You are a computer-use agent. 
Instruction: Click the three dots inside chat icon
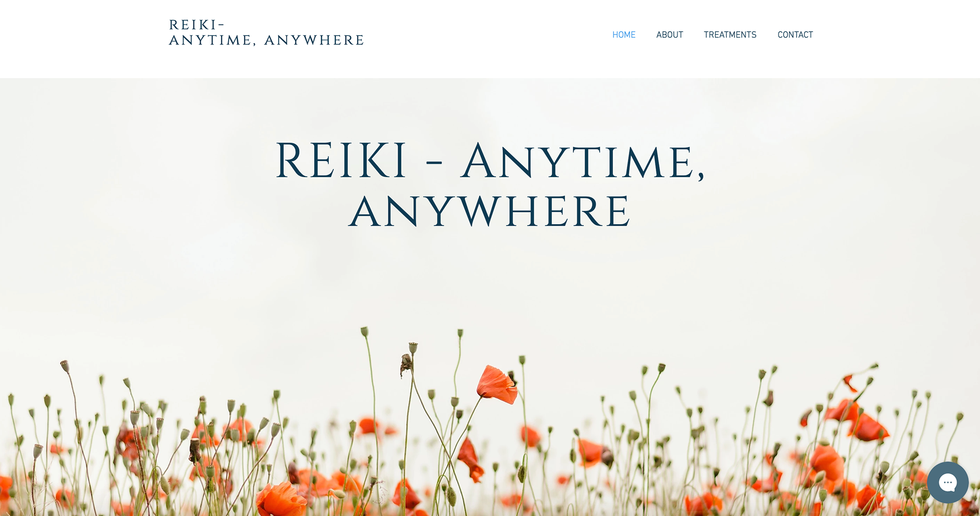(948, 482)
